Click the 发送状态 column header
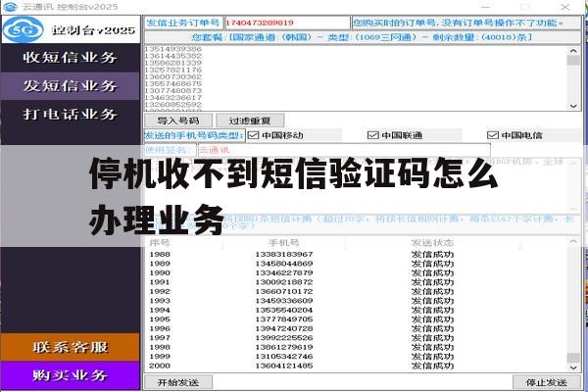This screenshot has height=392, width=588. click(x=432, y=243)
